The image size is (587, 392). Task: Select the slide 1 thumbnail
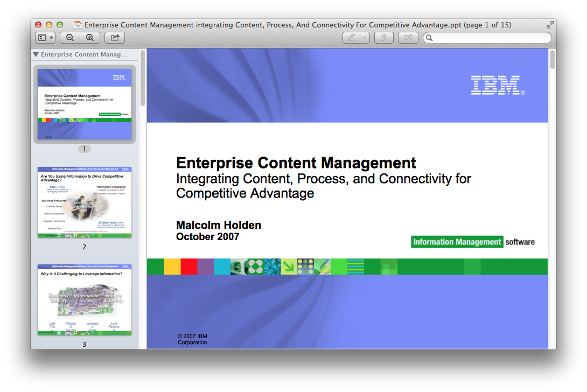tap(85, 104)
